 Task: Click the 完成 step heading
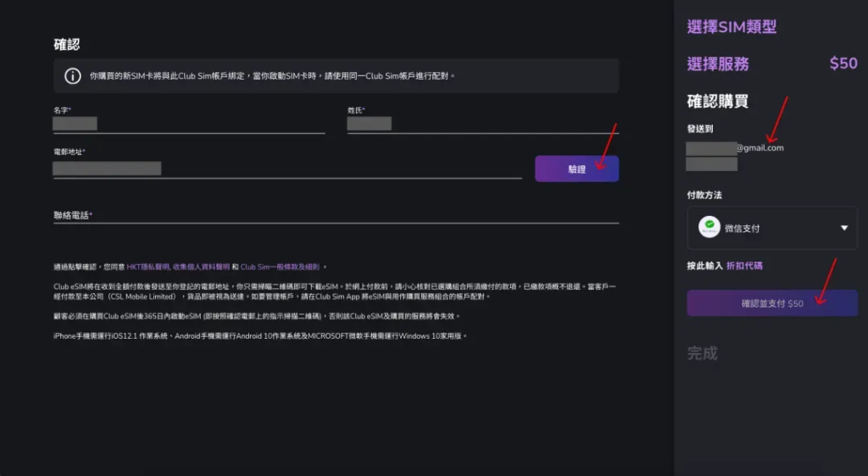click(x=702, y=353)
